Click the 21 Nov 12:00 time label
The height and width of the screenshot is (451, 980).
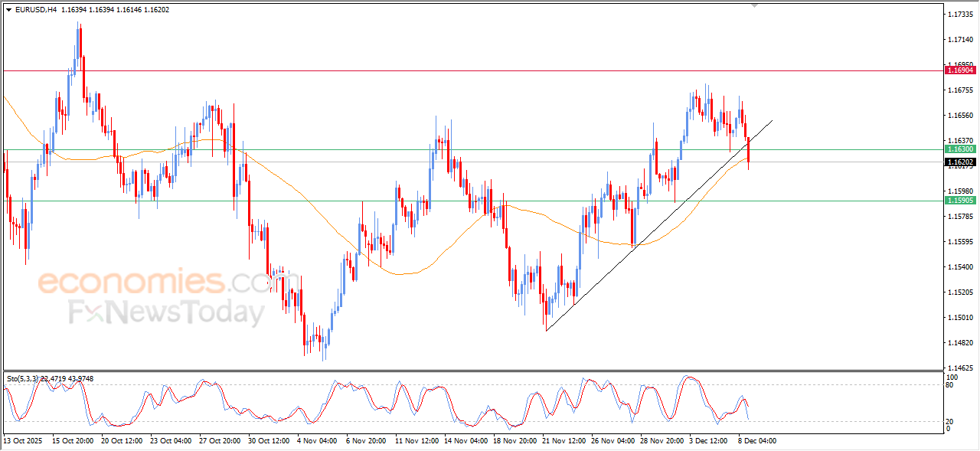pos(563,441)
